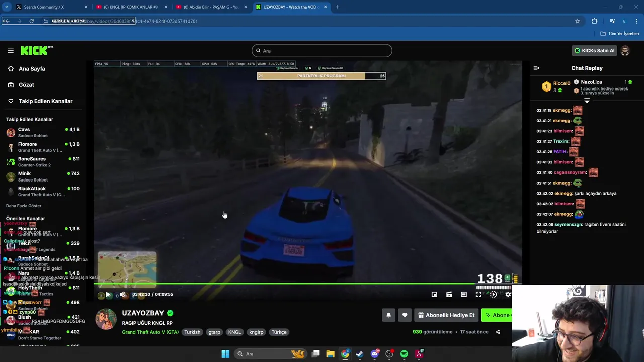Open a new browser tab
Viewport: 644px width, 362px height.
337,7
